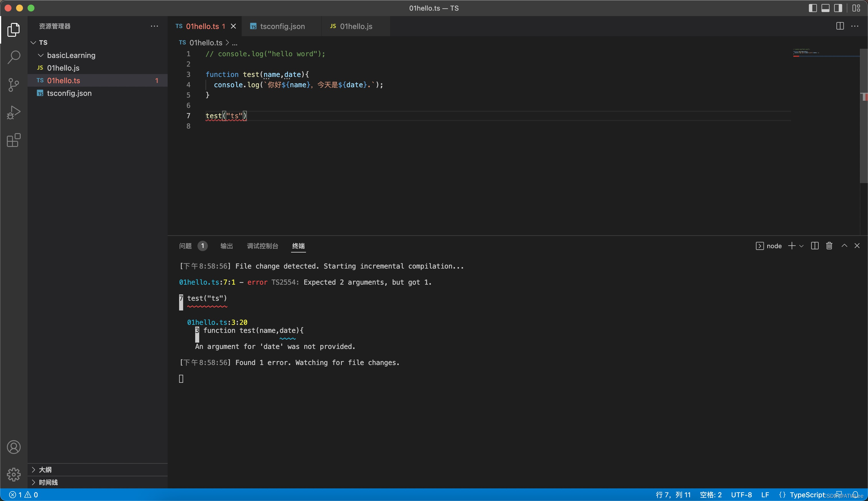Click editor vertical scrollbar
The height and width of the screenshot is (501, 868).
[x=863, y=116]
